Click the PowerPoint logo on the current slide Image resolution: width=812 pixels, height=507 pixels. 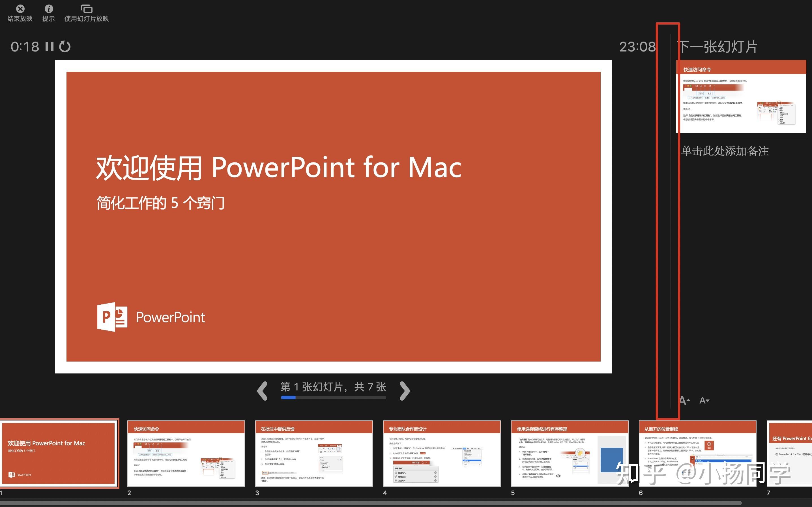[x=151, y=317]
